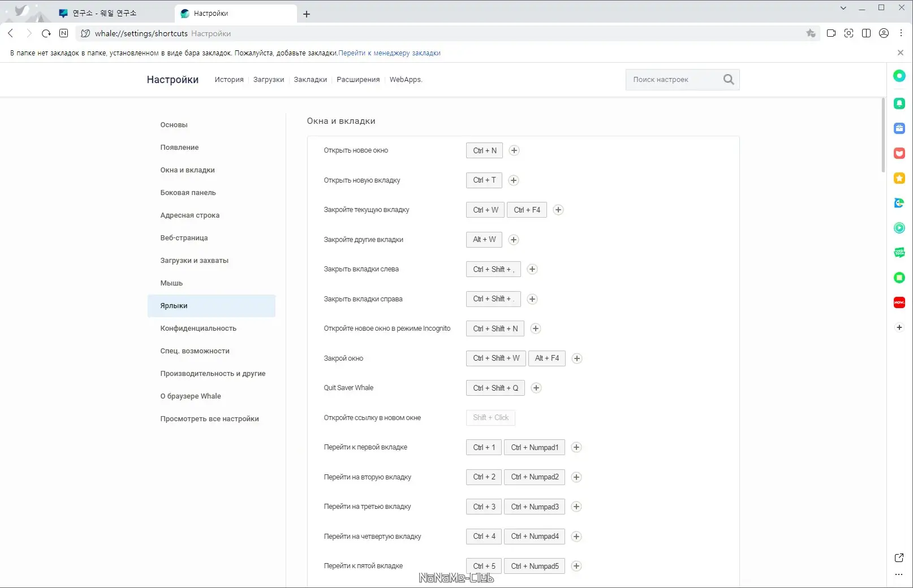Image resolution: width=913 pixels, height=588 pixels.
Task: Open the three-dot browser menu
Action: (901, 33)
